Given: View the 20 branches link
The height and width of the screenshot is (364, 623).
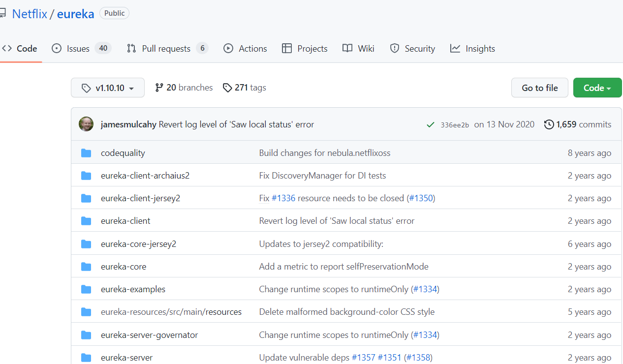Looking at the screenshot, I should [x=184, y=88].
